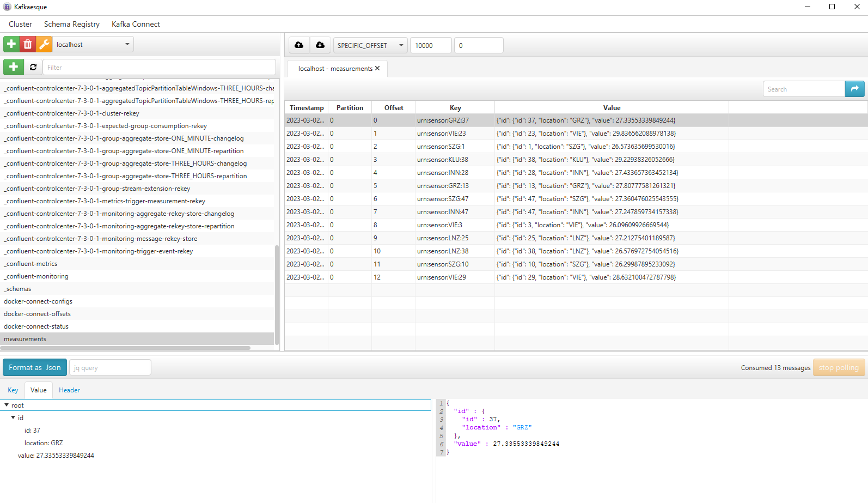Click the cloud upload publish icon
Viewport: 868px width, 503px height.
pyautogui.click(x=299, y=45)
